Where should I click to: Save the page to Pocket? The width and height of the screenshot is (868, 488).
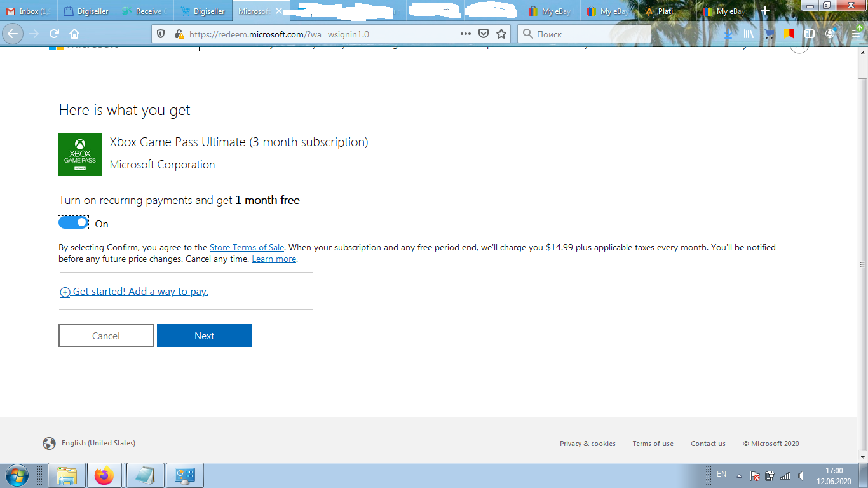click(x=484, y=34)
